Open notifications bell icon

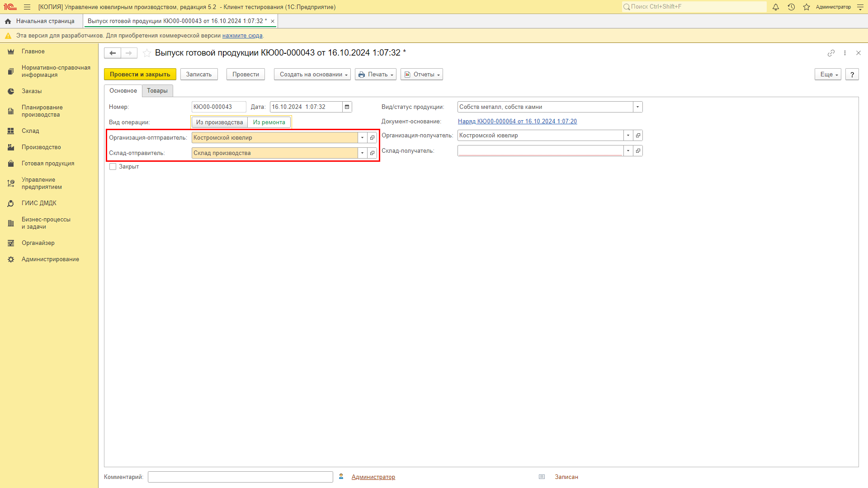click(776, 7)
